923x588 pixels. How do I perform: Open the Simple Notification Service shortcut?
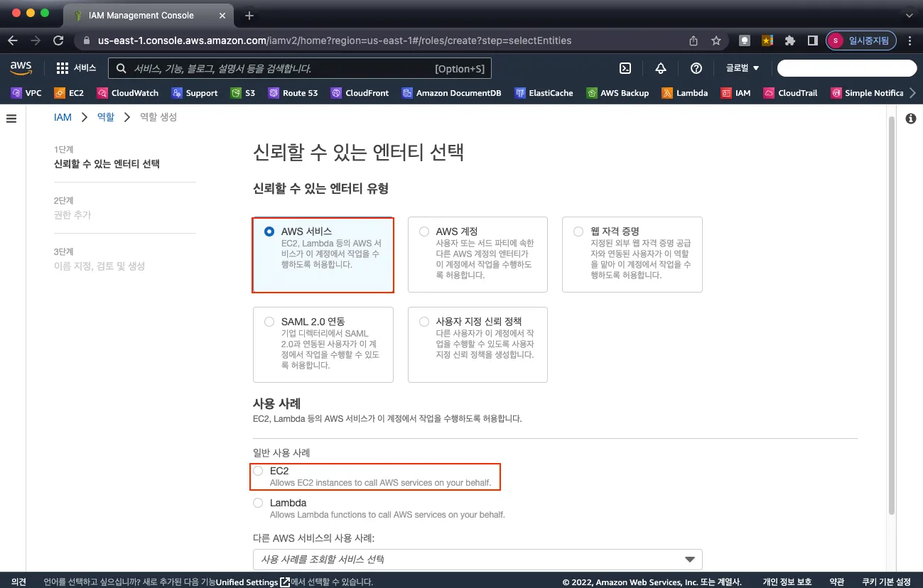pyautogui.click(x=867, y=93)
